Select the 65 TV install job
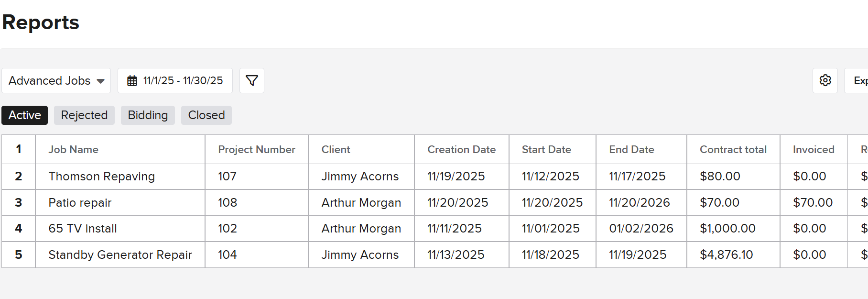This screenshot has width=868, height=299. click(x=83, y=229)
